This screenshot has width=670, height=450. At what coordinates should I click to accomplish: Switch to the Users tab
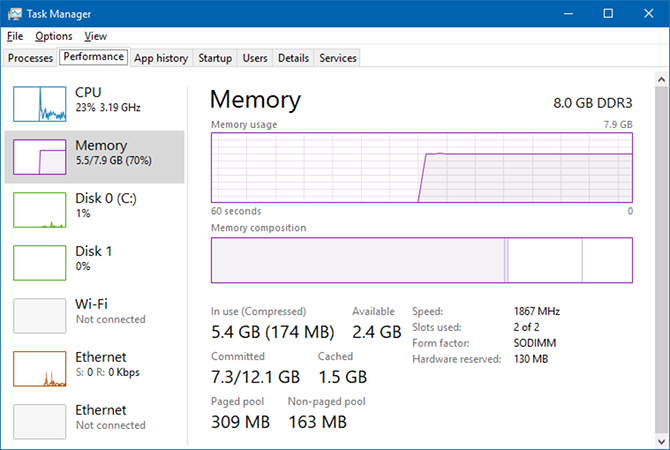coord(255,58)
